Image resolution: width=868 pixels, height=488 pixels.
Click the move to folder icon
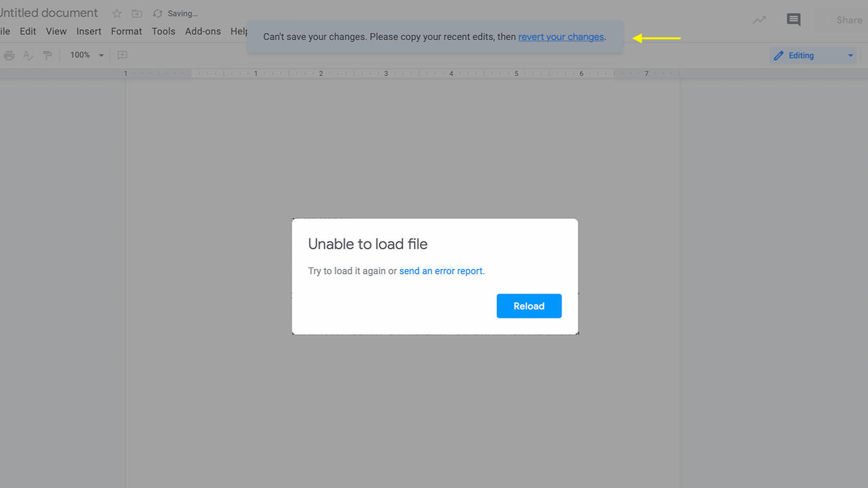pos(137,14)
